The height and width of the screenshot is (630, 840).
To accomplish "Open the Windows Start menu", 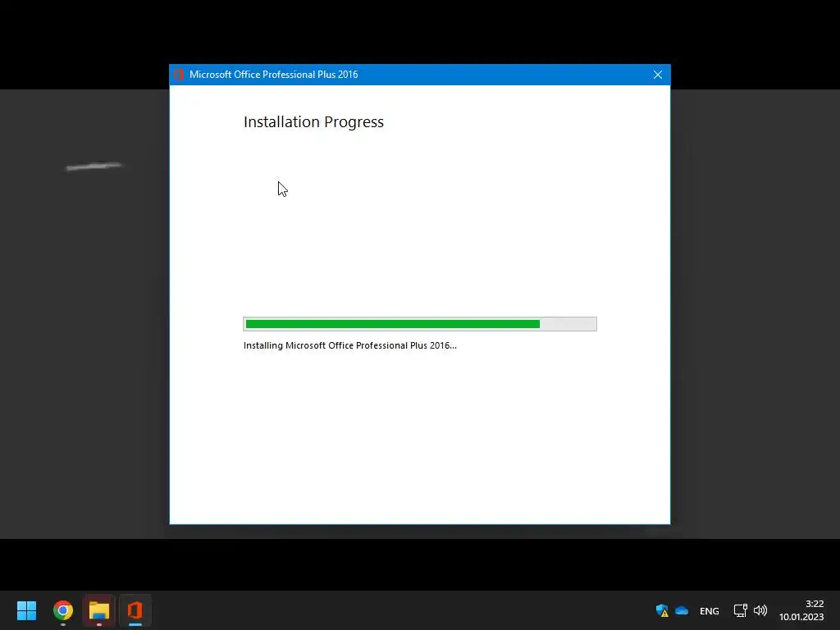I will click(26, 610).
